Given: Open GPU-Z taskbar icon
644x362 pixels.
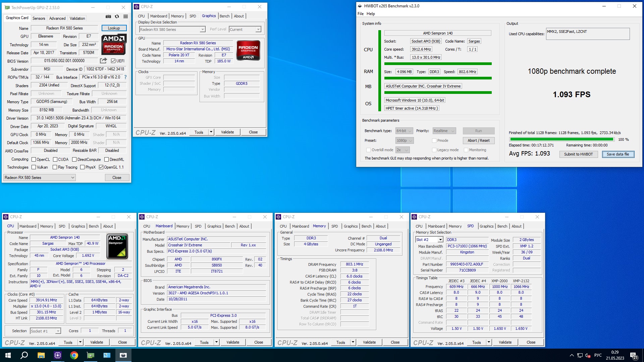Looking at the screenshot, I should (x=91, y=355).
